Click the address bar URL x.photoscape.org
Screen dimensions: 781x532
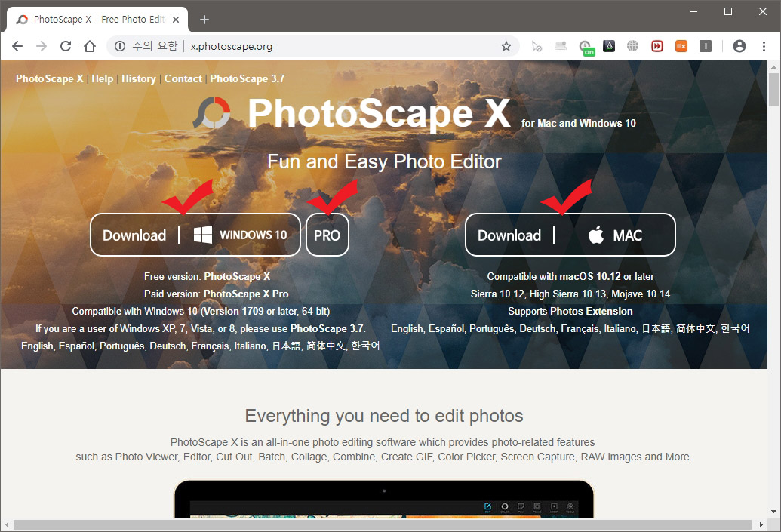point(232,46)
